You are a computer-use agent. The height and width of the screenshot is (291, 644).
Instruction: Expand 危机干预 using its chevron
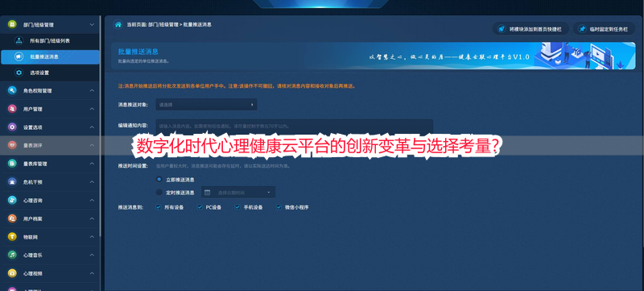[92, 181]
